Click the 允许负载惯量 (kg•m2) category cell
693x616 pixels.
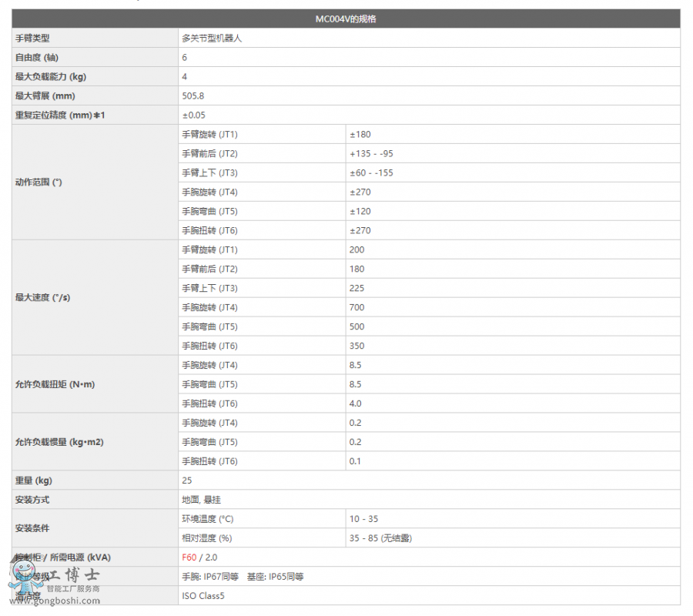[x=59, y=442]
